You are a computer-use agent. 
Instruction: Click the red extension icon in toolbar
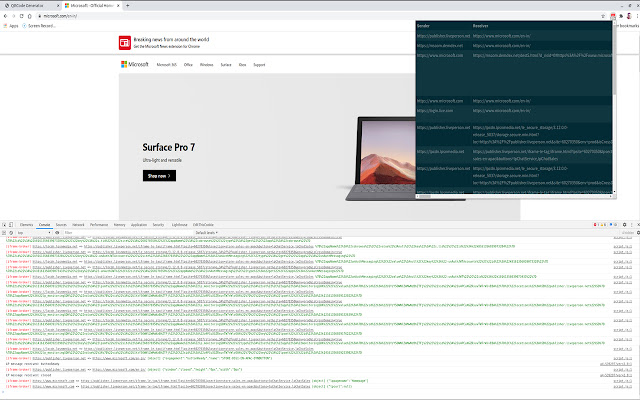(613, 16)
